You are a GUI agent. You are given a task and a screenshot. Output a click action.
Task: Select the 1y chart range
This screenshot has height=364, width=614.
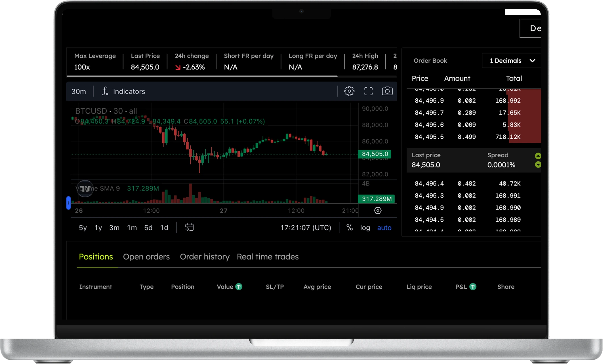pos(98,228)
